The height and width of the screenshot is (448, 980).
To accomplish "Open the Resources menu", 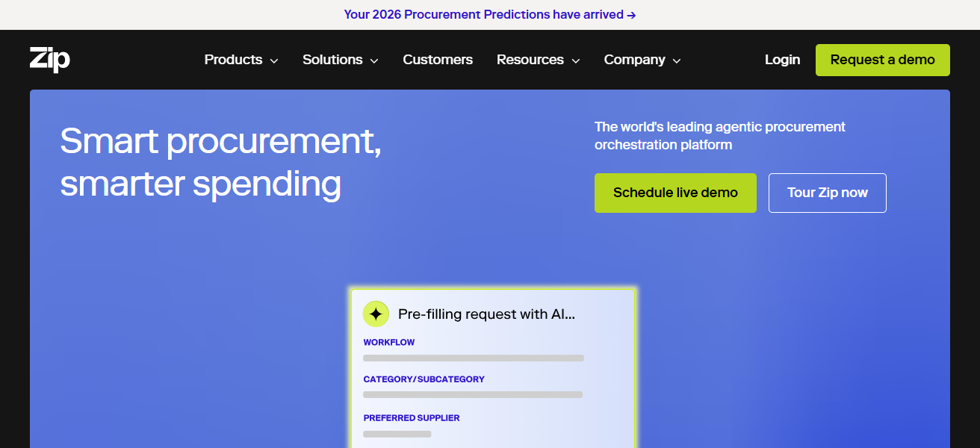I will [530, 60].
